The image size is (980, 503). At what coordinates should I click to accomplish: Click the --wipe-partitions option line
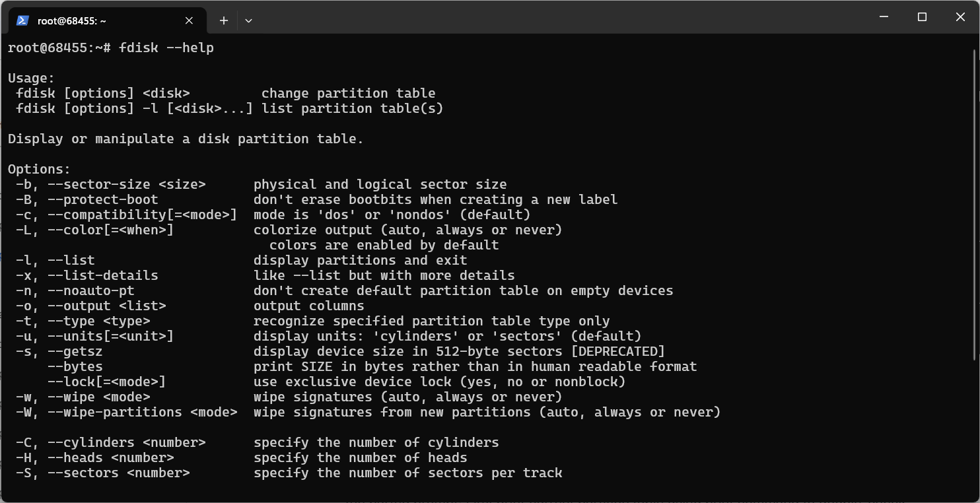coord(368,412)
